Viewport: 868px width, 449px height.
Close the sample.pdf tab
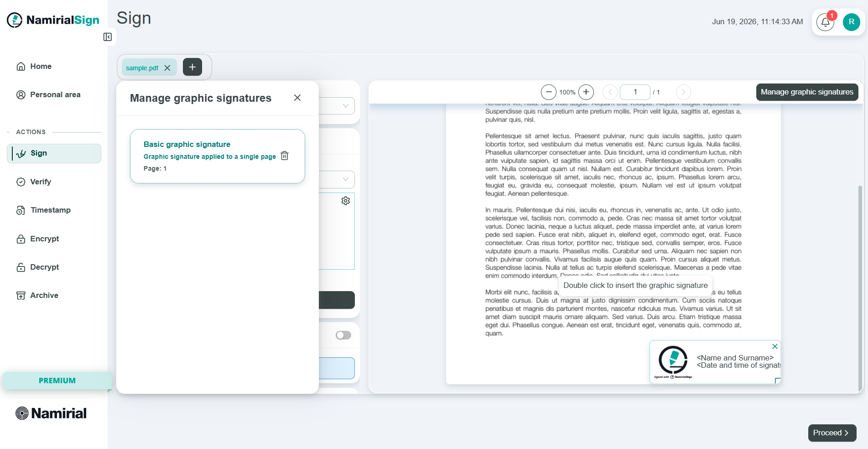167,68
